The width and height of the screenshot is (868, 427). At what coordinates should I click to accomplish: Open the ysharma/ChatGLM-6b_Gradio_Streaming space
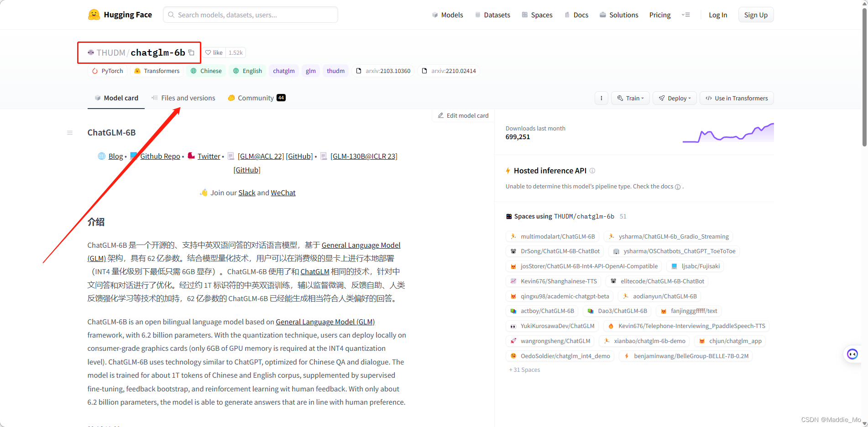[x=669, y=236]
